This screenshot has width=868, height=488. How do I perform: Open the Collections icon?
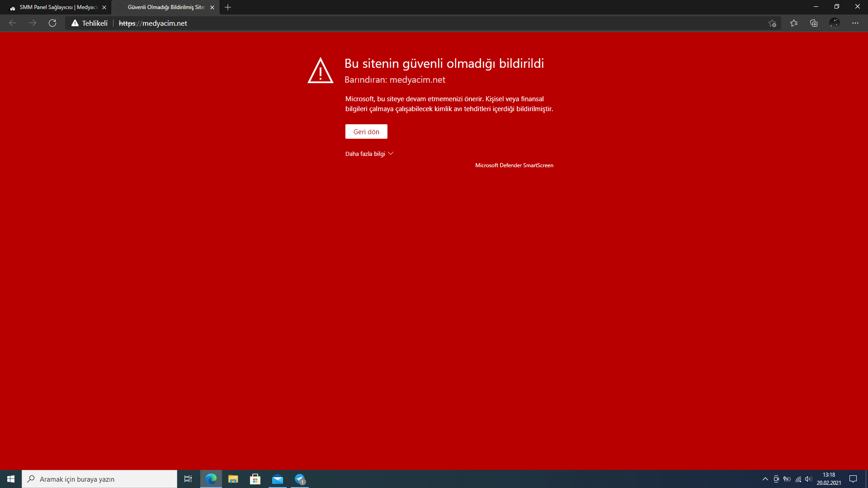tap(814, 23)
